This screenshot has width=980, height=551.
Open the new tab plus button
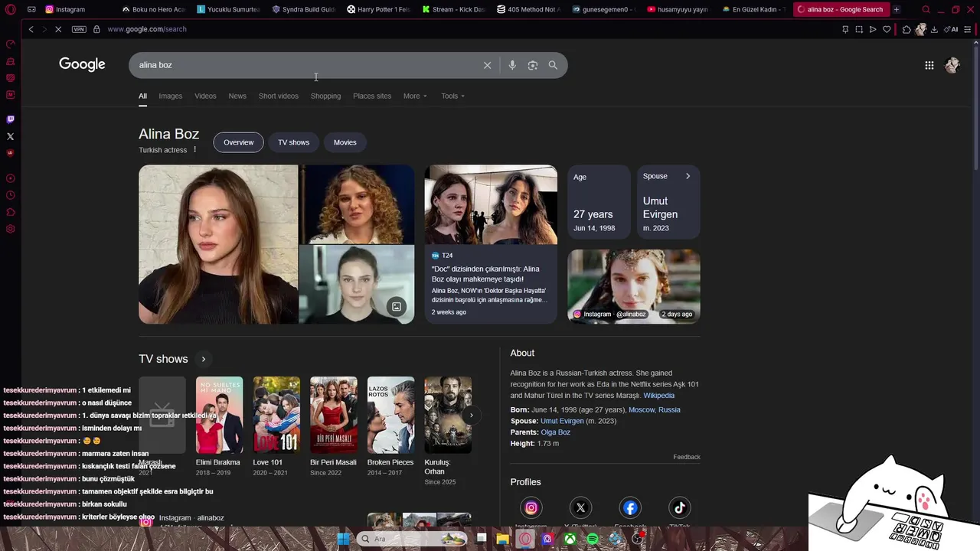tap(897, 9)
